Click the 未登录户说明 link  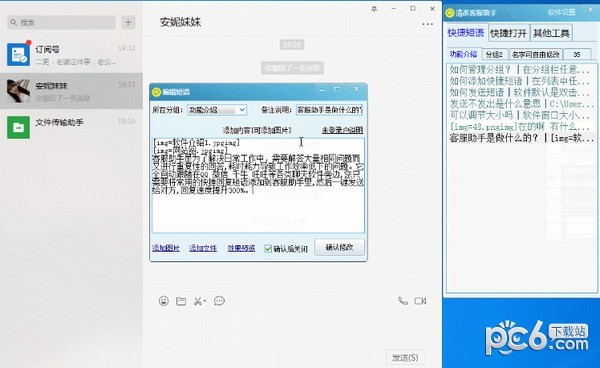342,130
